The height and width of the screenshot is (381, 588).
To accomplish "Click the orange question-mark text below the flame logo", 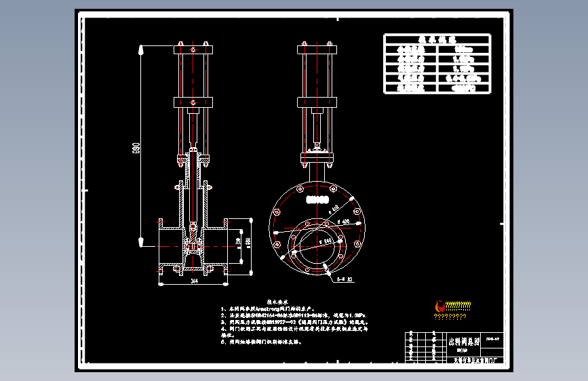I will tap(450, 317).
